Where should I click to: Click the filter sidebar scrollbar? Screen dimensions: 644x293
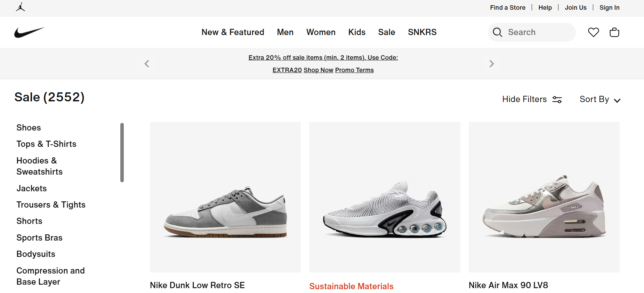click(122, 152)
